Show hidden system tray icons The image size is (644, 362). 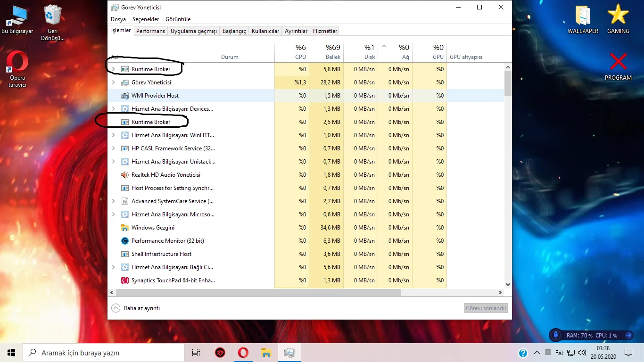(x=537, y=353)
